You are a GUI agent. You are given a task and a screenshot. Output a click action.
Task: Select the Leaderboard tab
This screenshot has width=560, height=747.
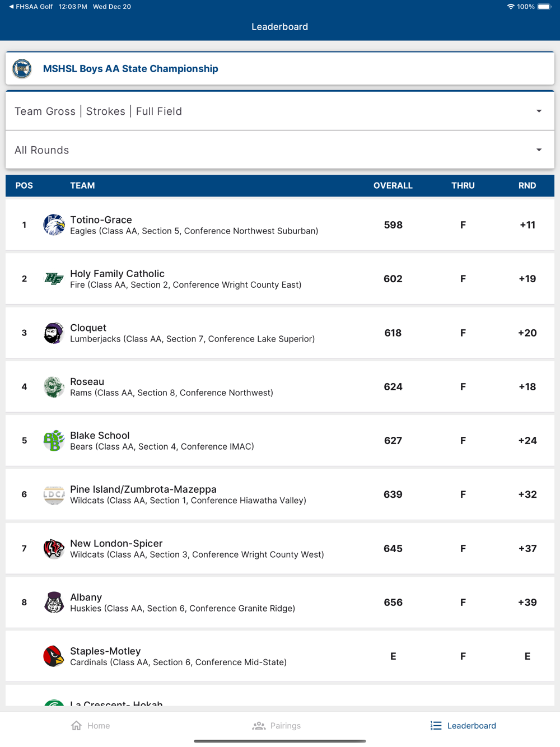463,726
